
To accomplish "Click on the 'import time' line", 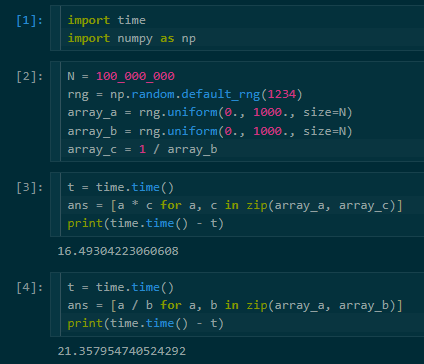I will pyautogui.click(x=107, y=21).
